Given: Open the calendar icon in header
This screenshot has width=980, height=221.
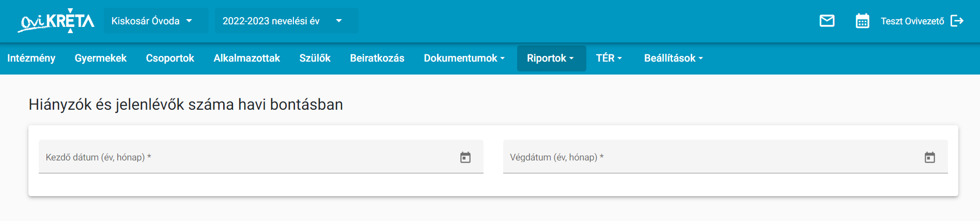Looking at the screenshot, I should 862,21.
